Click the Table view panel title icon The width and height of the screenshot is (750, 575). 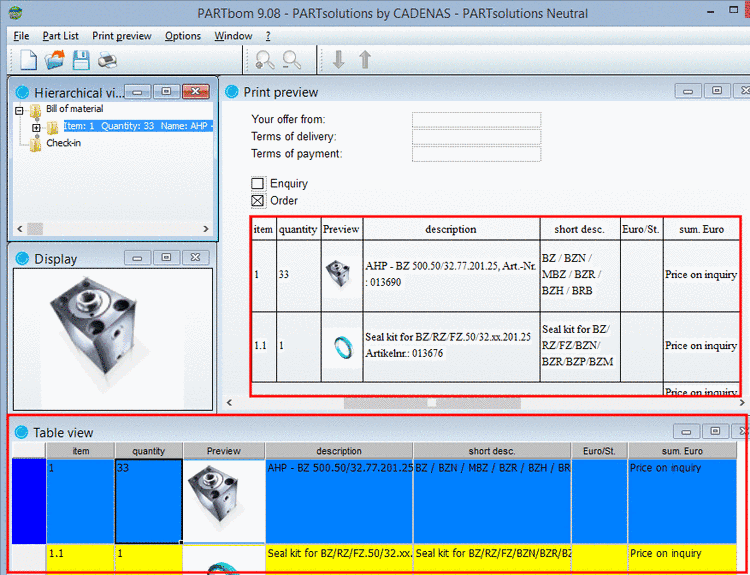[x=22, y=432]
